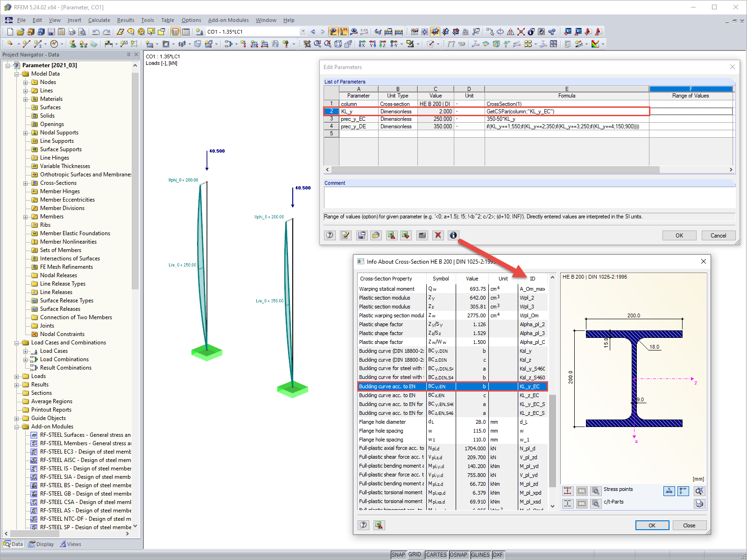The width and height of the screenshot is (747, 560).
Task: Toggle Stress points numbering display
Action: pyautogui.click(x=582, y=491)
